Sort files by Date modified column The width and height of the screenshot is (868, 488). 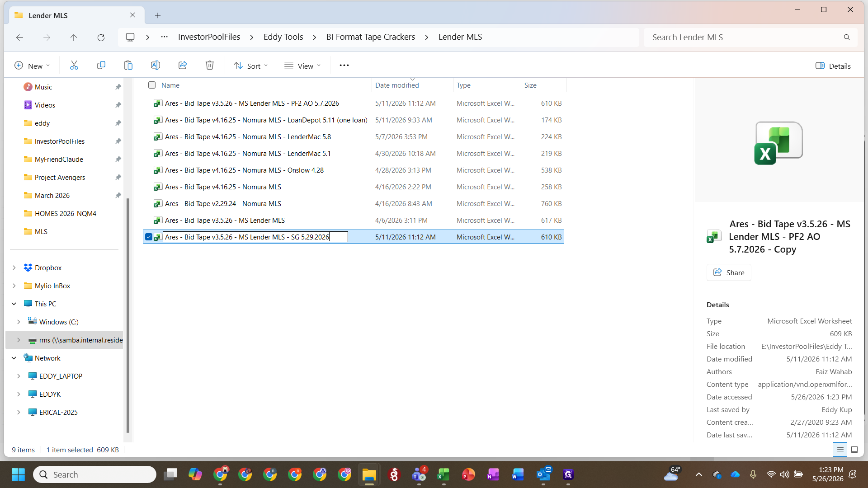(397, 85)
